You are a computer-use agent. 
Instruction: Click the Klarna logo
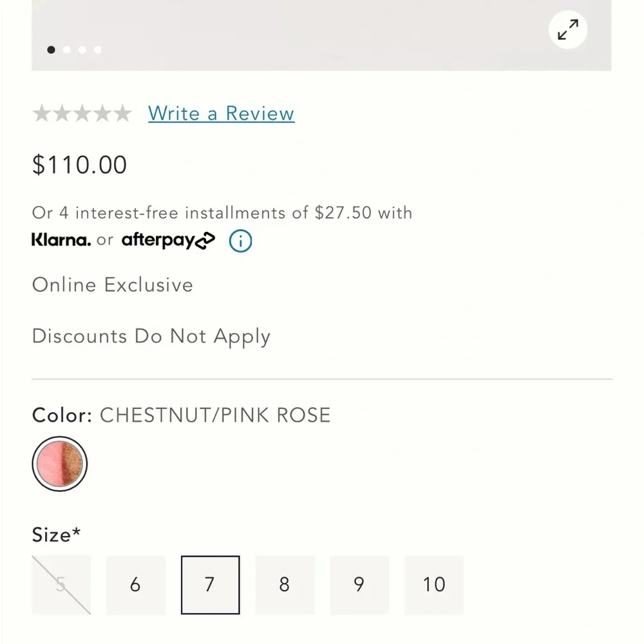pos(61,240)
